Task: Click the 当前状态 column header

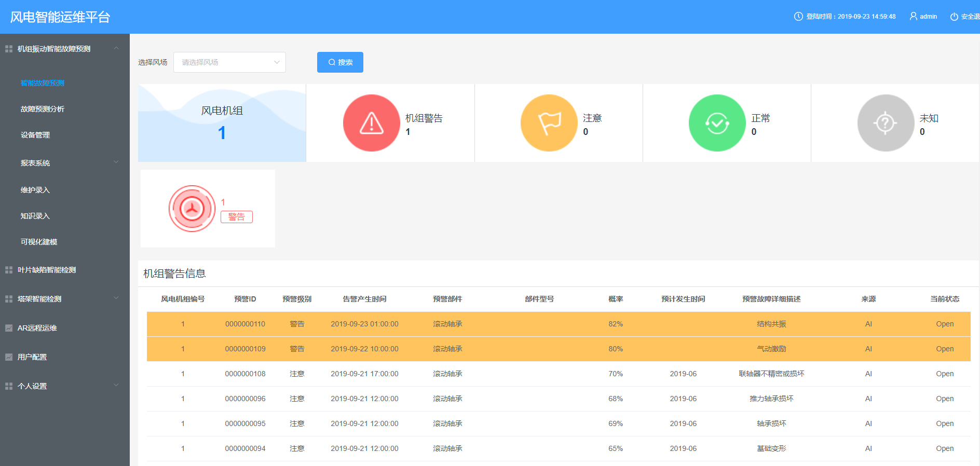Action: (945, 299)
